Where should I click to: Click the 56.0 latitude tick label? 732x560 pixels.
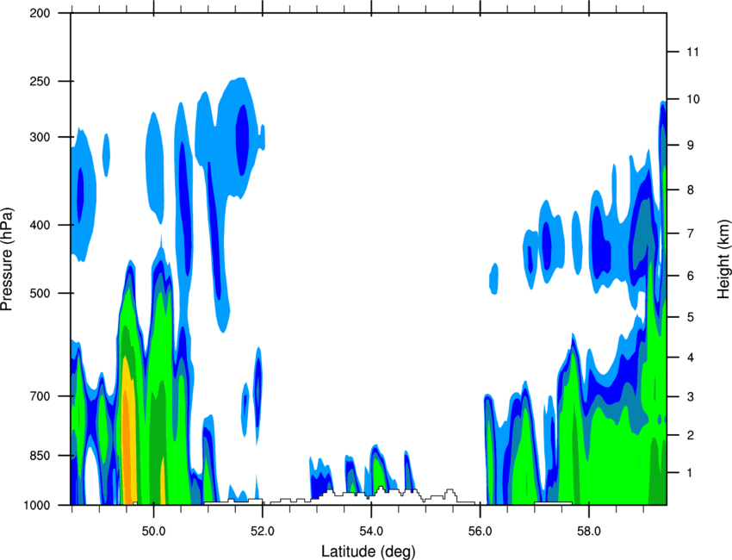[x=480, y=532]
